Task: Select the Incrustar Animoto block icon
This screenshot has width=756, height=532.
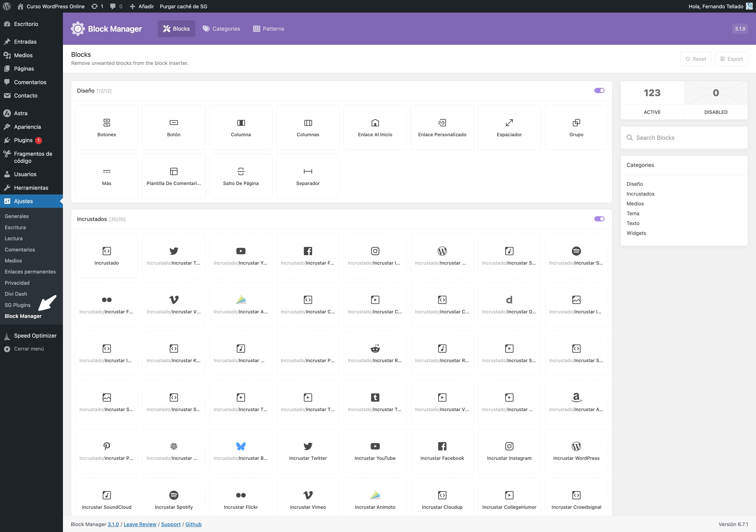Action: tap(375, 495)
